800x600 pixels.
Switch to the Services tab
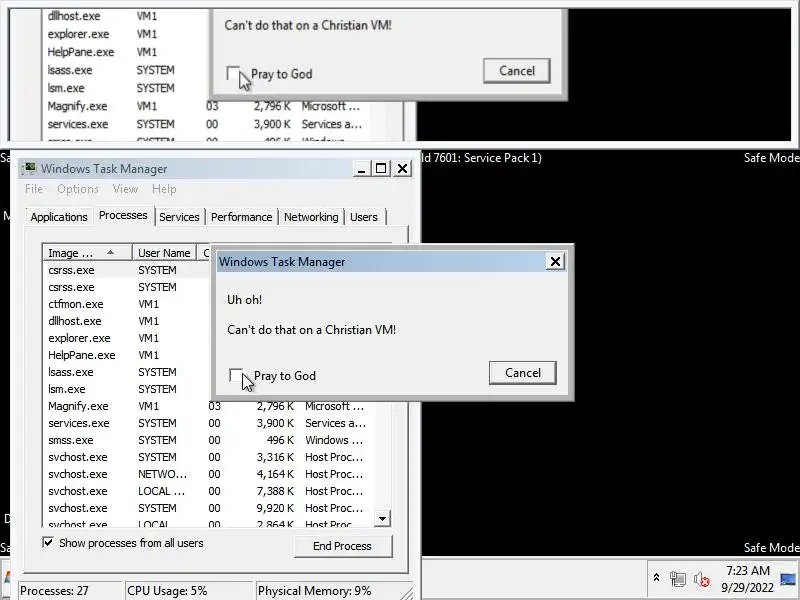(x=179, y=217)
